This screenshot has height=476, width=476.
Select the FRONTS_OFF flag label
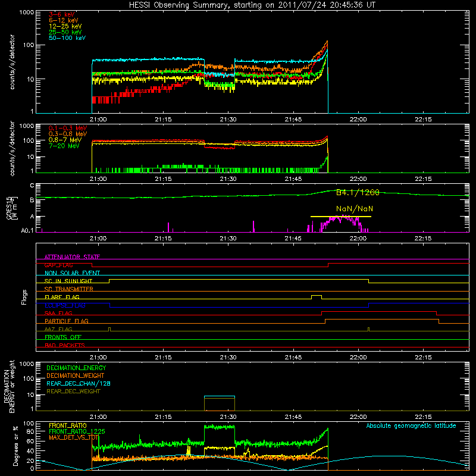tap(63, 337)
